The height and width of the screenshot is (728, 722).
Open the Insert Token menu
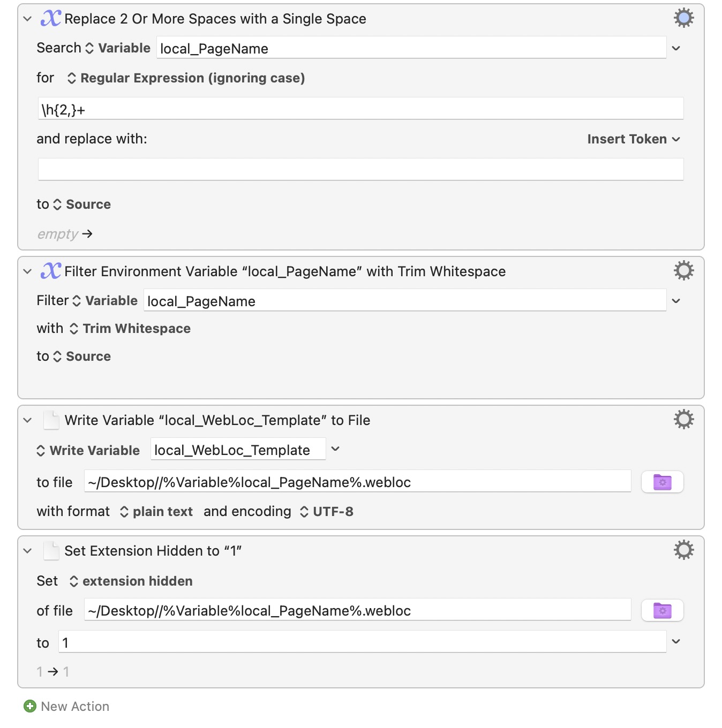[633, 139]
